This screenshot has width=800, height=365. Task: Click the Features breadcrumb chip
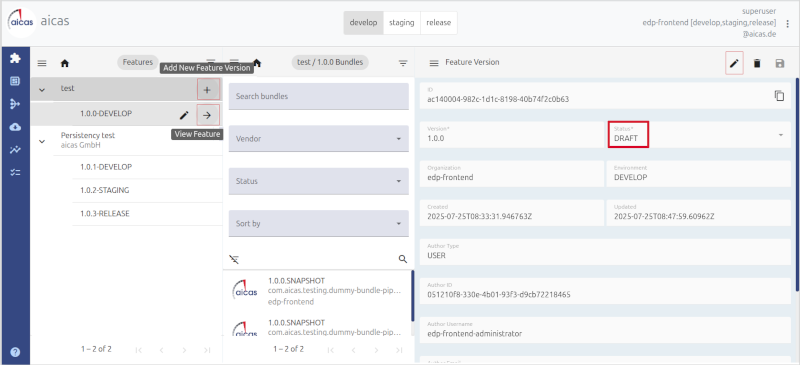138,62
